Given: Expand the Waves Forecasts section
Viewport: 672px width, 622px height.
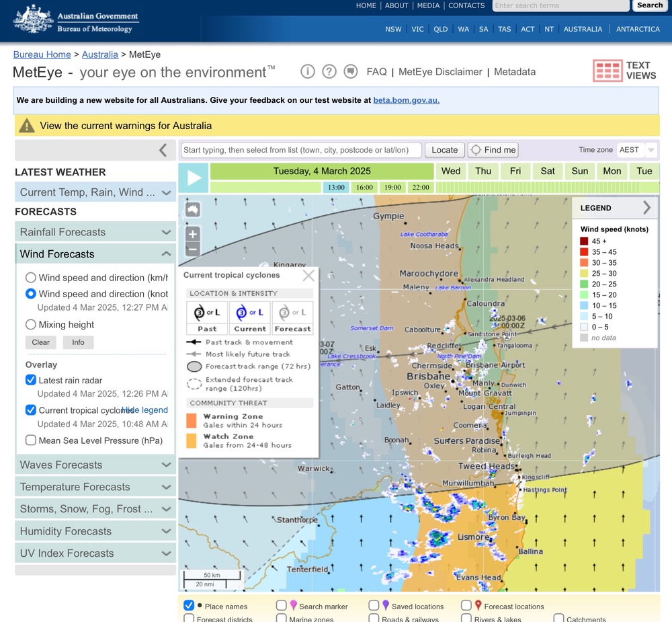Looking at the screenshot, I should point(95,465).
